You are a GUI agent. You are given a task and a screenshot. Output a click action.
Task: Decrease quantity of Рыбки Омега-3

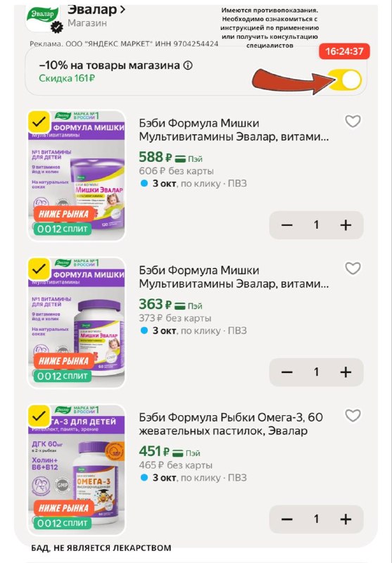pos(287,519)
